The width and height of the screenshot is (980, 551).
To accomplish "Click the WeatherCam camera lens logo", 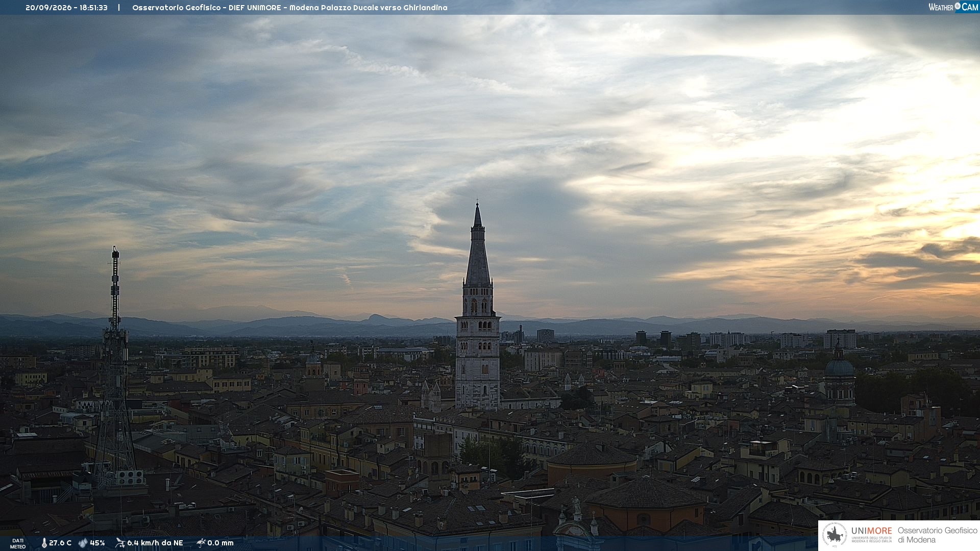I will coord(958,7).
